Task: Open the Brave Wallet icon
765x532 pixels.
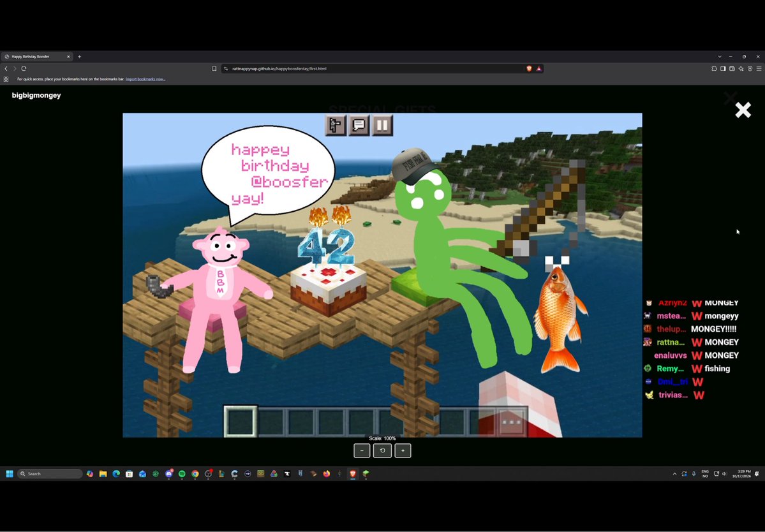Action: click(x=732, y=69)
